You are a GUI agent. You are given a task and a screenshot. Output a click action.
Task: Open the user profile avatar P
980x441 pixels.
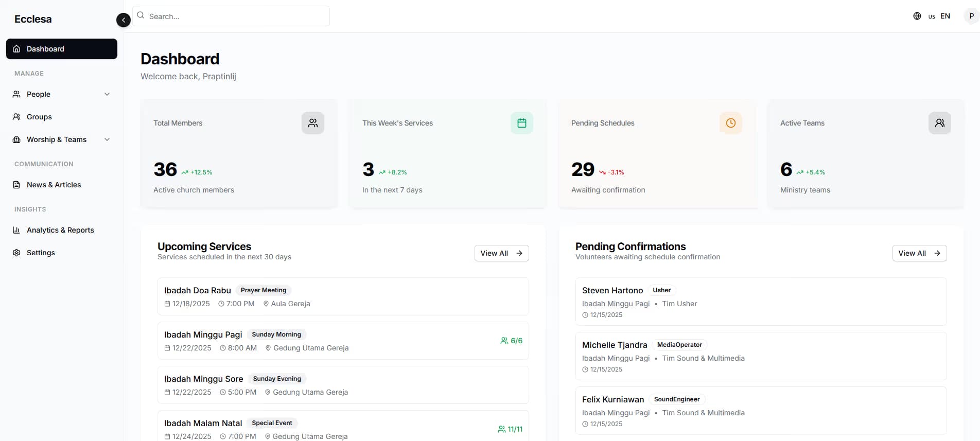point(971,16)
